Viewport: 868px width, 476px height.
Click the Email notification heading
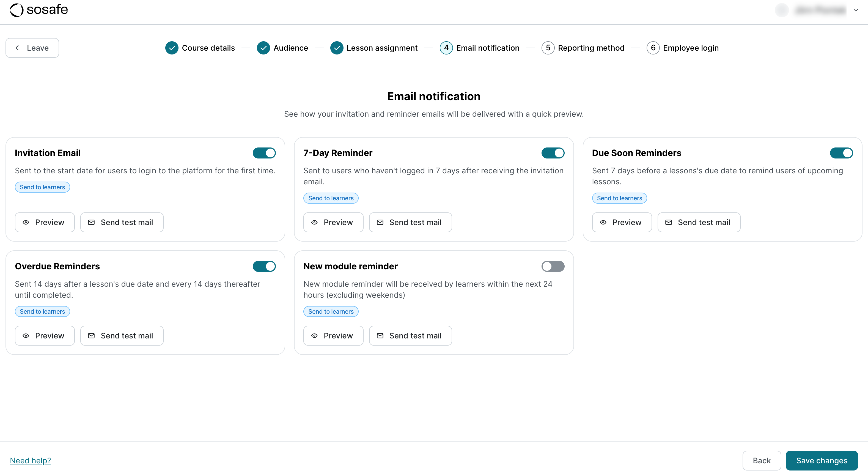click(x=434, y=96)
